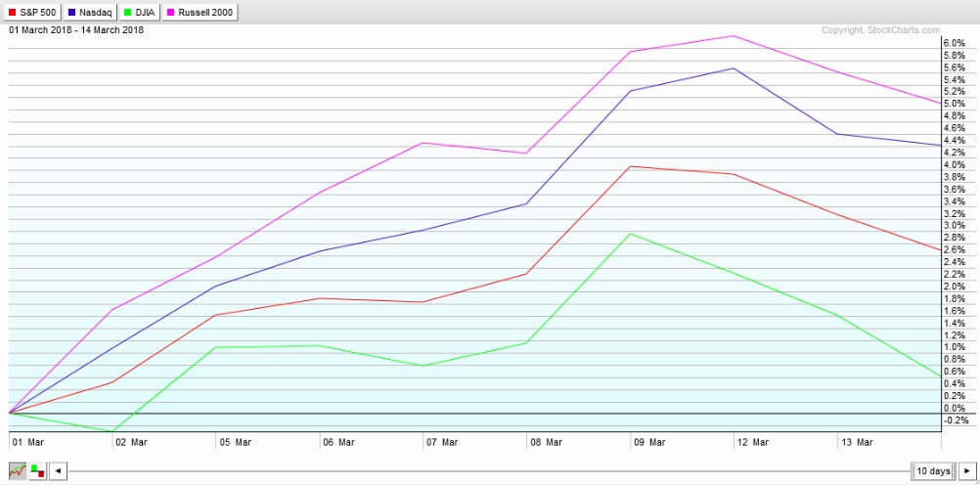Click the right arrow slider button
980x485 pixels.
[968, 470]
